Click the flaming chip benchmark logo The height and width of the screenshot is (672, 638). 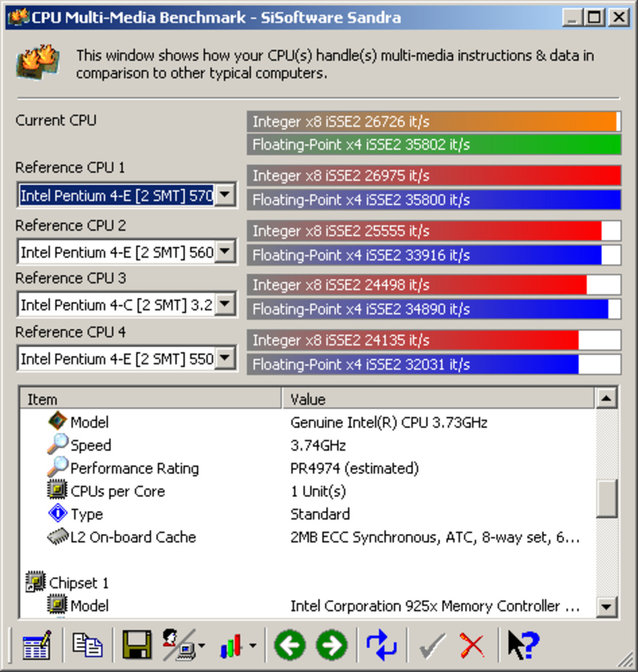pos(38,62)
